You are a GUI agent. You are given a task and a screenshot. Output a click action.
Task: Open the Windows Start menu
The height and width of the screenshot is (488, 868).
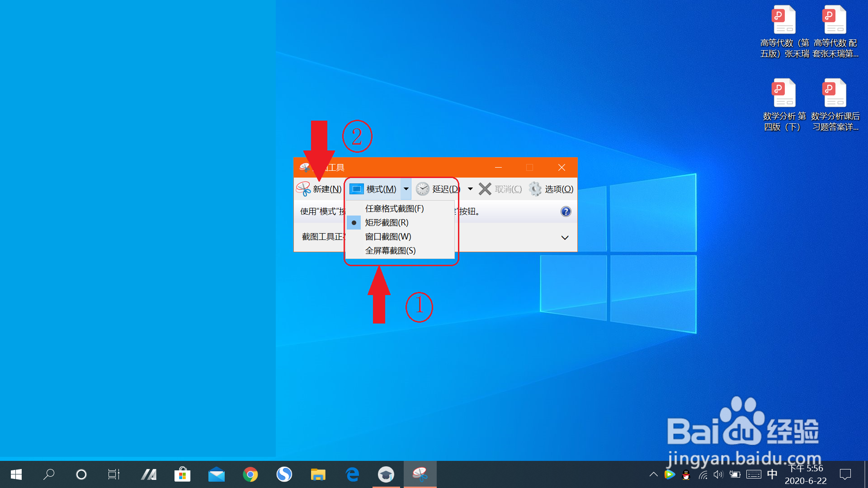pos(16,474)
